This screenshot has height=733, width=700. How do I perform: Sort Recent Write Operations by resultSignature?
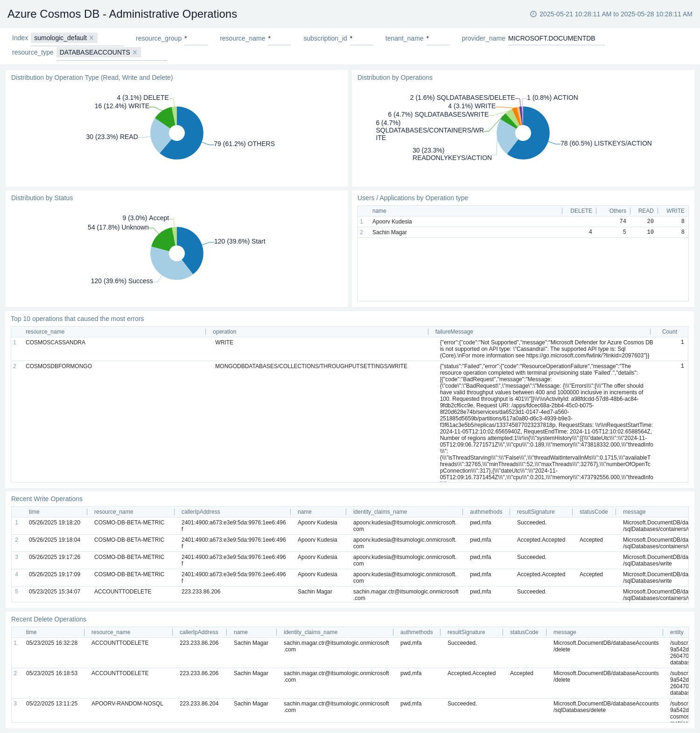(536, 512)
